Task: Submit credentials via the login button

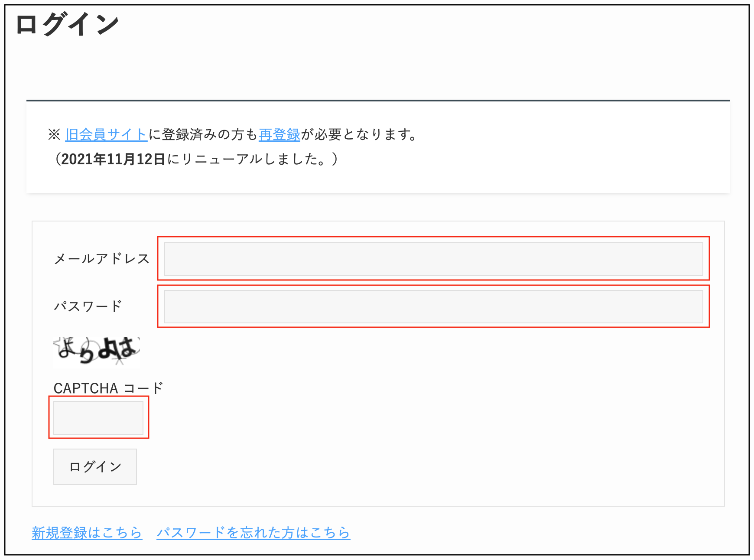Action: [x=94, y=466]
